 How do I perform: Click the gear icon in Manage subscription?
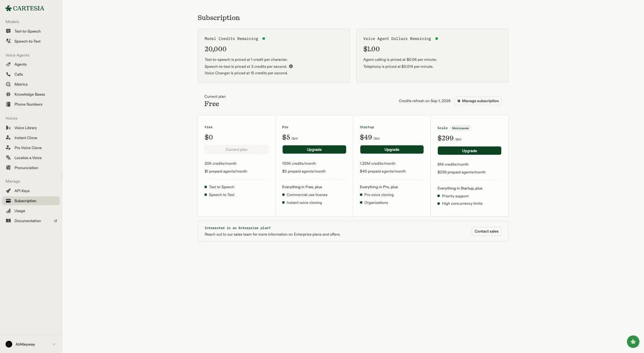459,101
